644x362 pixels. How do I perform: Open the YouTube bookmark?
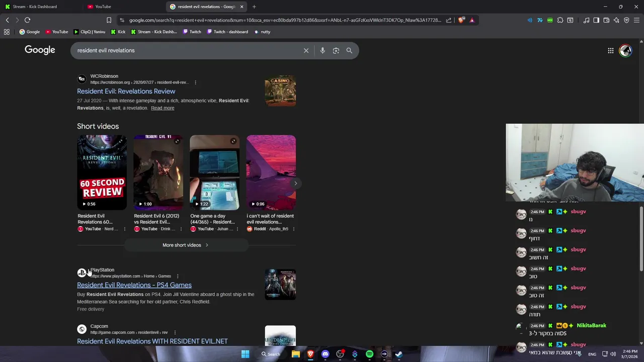pyautogui.click(x=56, y=32)
